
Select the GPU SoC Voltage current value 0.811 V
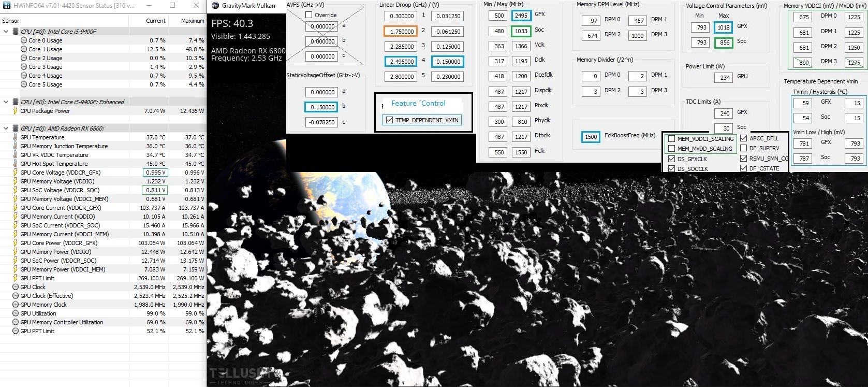tap(155, 190)
